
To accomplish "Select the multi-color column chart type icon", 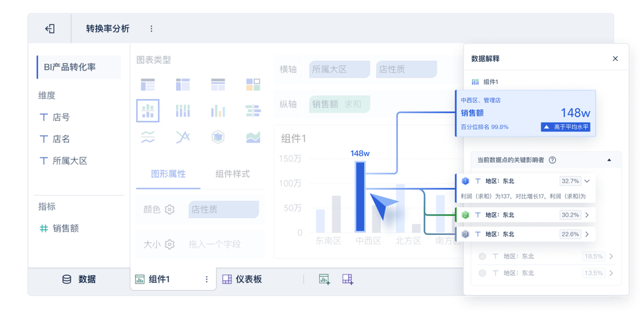I will click(x=218, y=111).
